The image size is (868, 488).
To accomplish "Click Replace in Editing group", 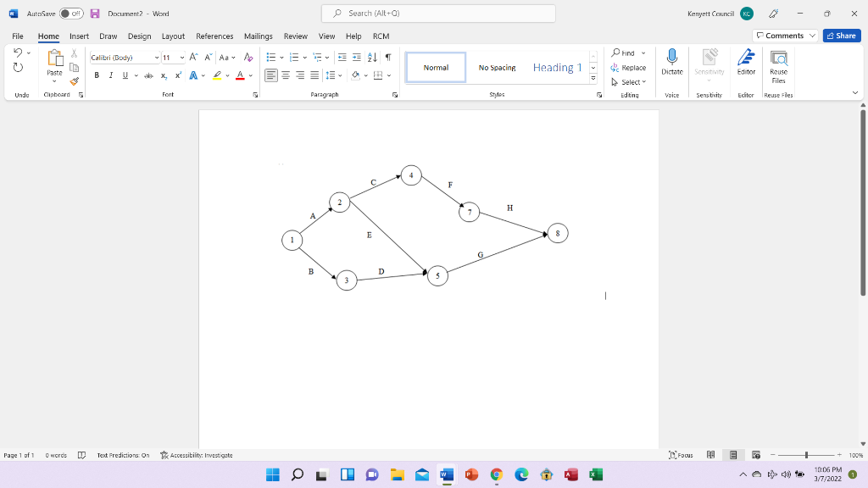I will click(x=628, y=68).
